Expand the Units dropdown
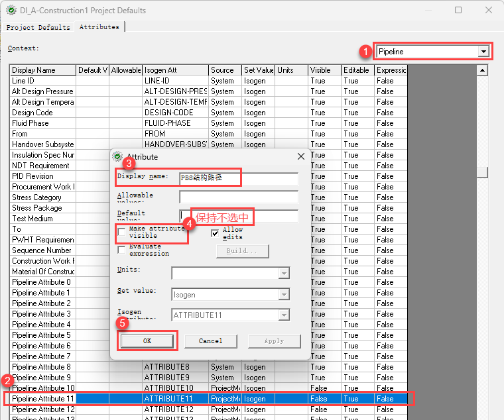 tap(284, 274)
